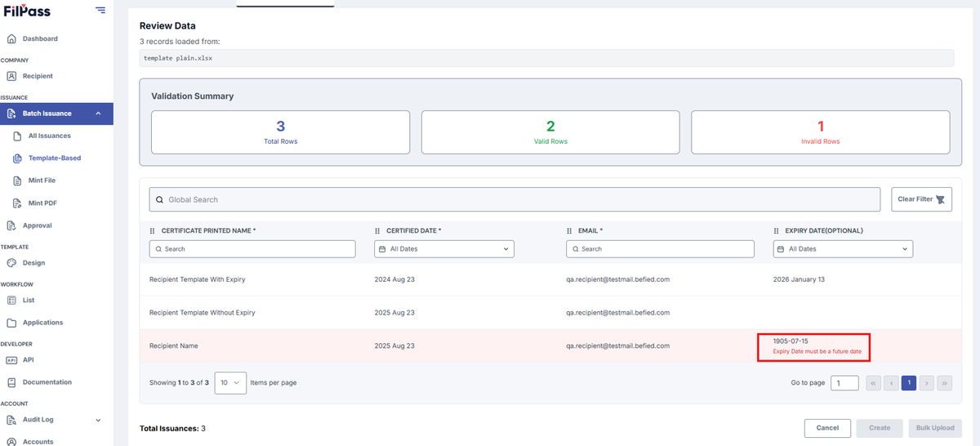This screenshot has width=980, height=446.
Task: Go to All Issuances
Action: tap(49, 136)
